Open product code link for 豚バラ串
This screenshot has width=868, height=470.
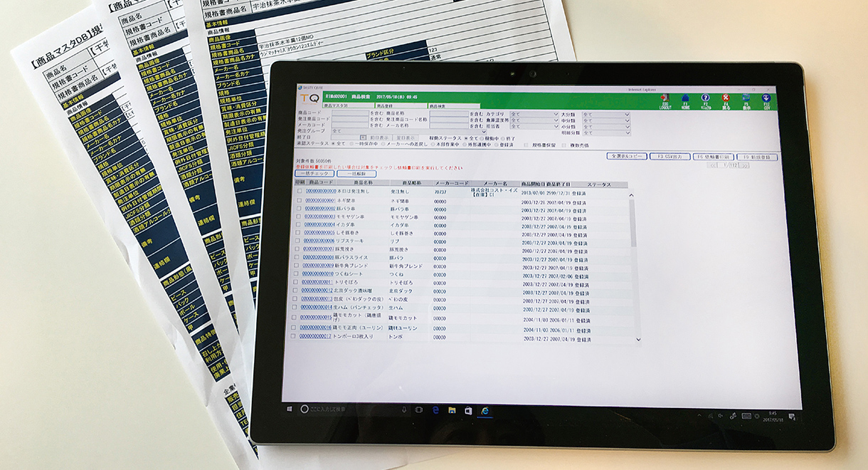point(319,209)
